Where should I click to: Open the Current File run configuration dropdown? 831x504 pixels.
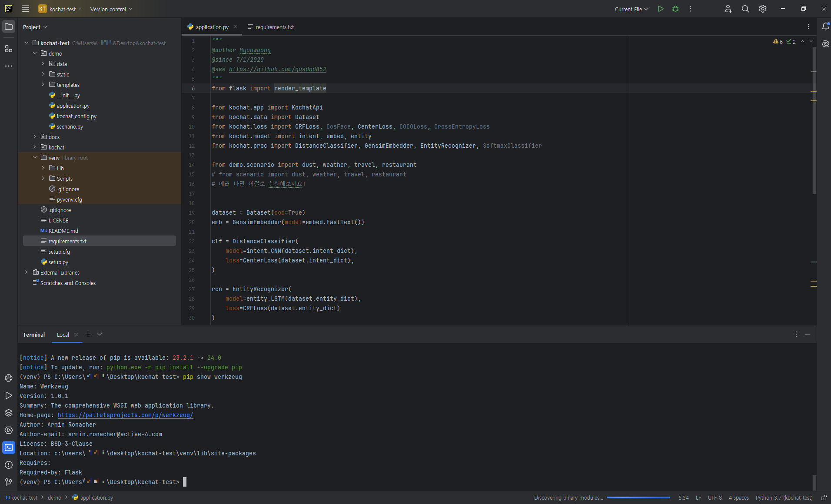coord(632,9)
